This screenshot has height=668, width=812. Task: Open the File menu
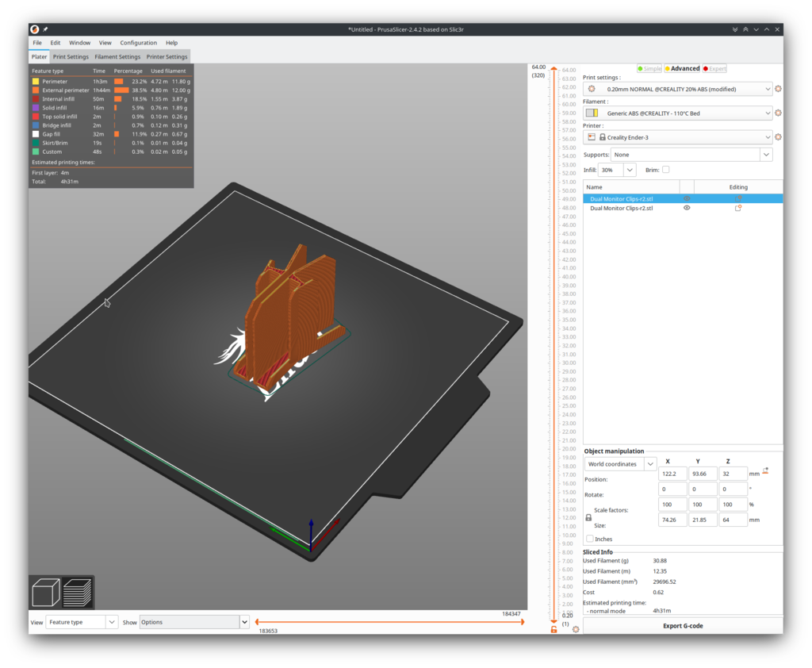(x=37, y=43)
